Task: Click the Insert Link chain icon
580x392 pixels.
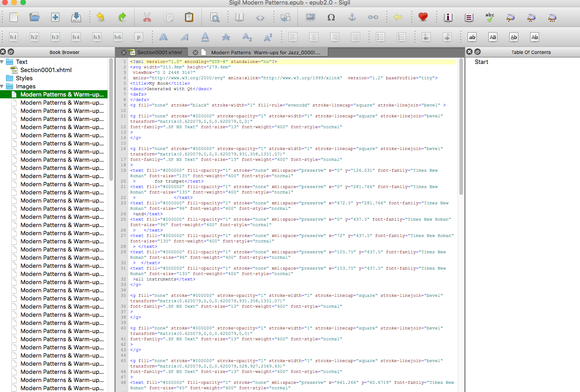Action: tap(373, 17)
